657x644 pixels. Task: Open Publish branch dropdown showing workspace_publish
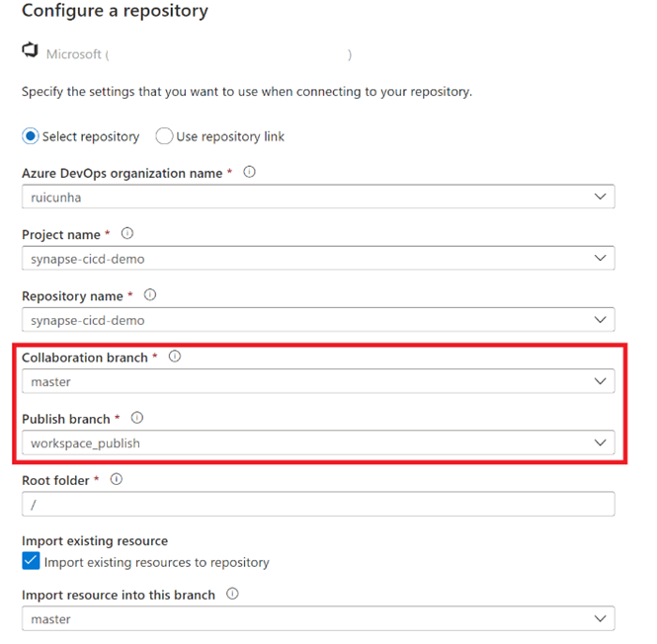pos(318,443)
